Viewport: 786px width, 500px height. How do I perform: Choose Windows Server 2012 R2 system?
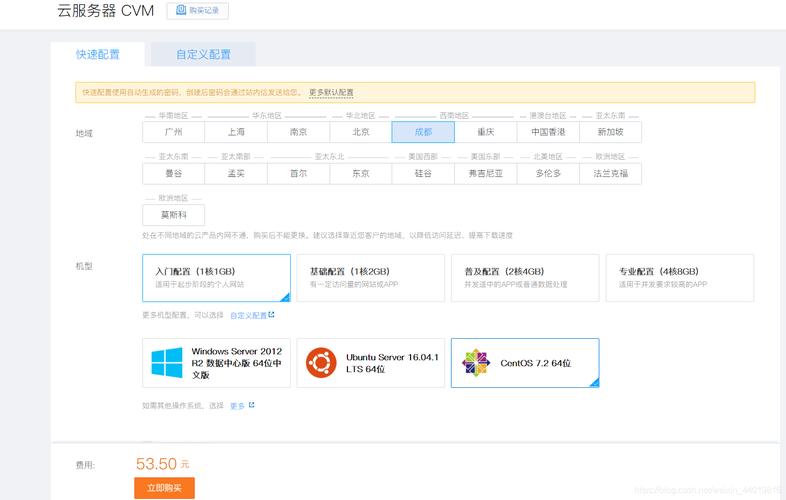click(216, 363)
